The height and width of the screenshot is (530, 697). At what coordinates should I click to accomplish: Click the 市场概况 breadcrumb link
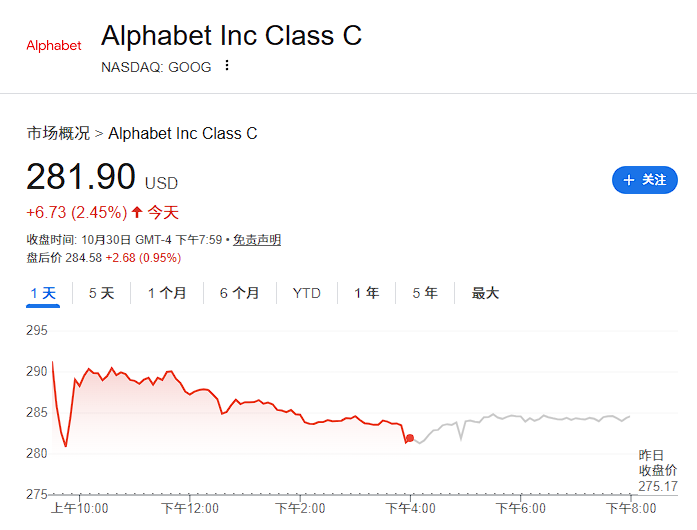[58, 133]
